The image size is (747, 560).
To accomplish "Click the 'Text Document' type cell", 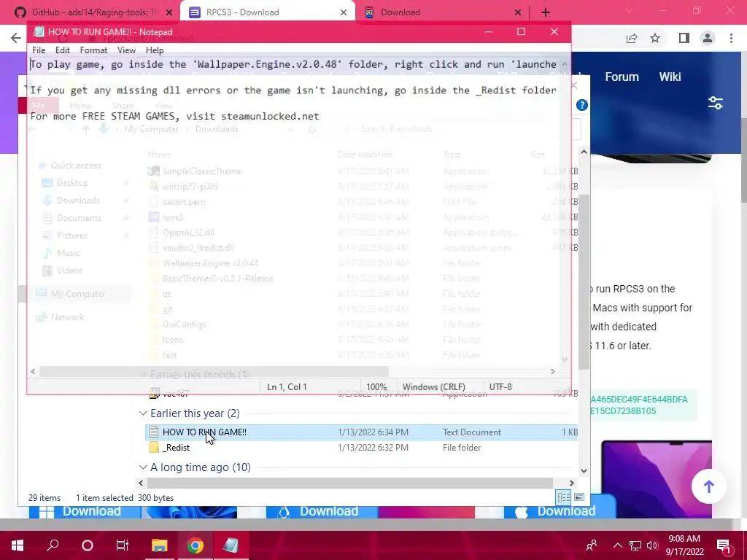I will pos(472,432).
